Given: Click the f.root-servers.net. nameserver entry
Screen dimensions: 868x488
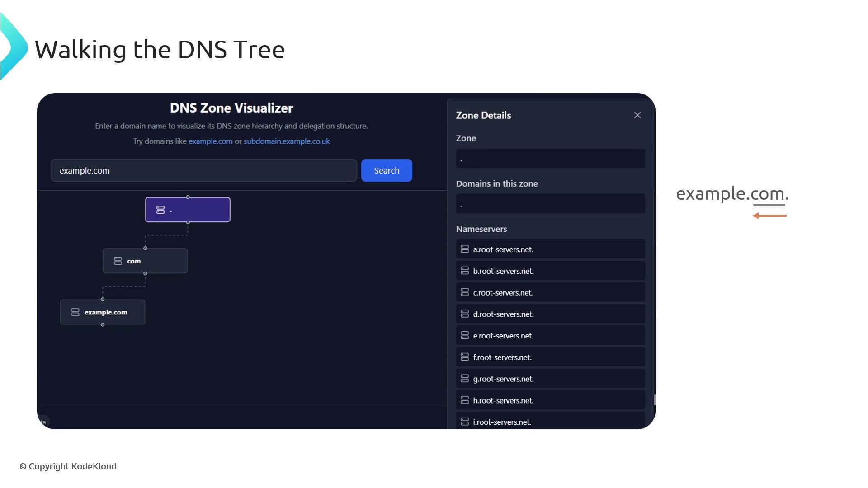Looking at the screenshot, I should (x=550, y=357).
